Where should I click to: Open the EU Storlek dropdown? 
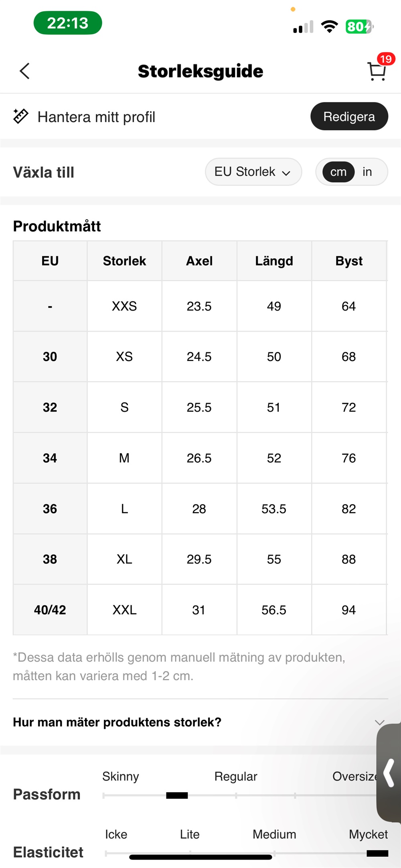pos(253,172)
